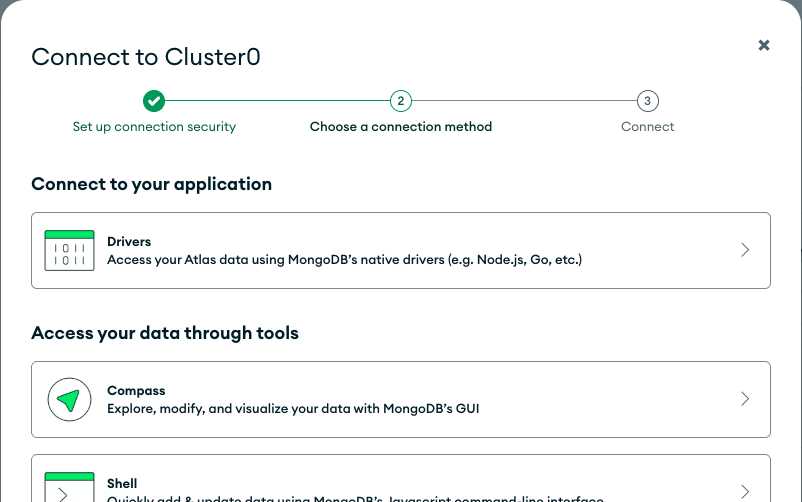This screenshot has height=502, width=802.
Task: Go back to Set up connection security
Action: click(154, 127)
